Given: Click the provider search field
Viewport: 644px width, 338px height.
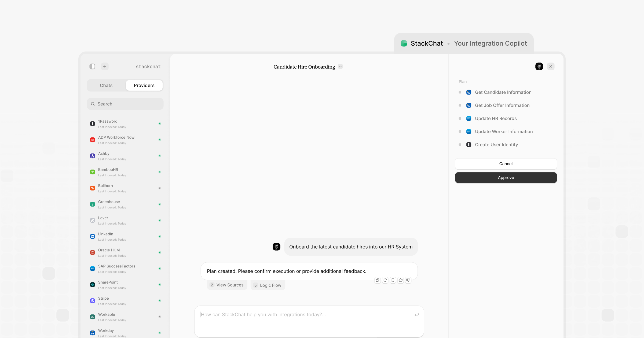Looking at the screenshot, I should 125,104.
